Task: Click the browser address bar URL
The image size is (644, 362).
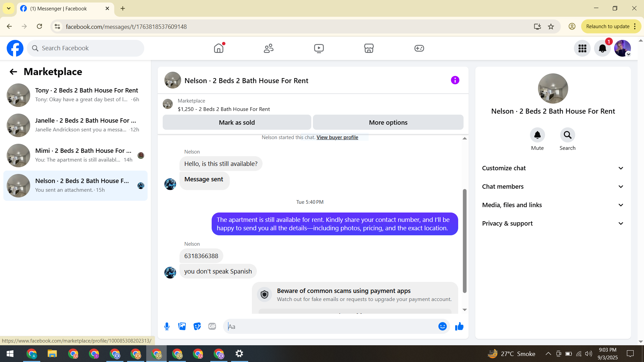Action: pos(126,26)
